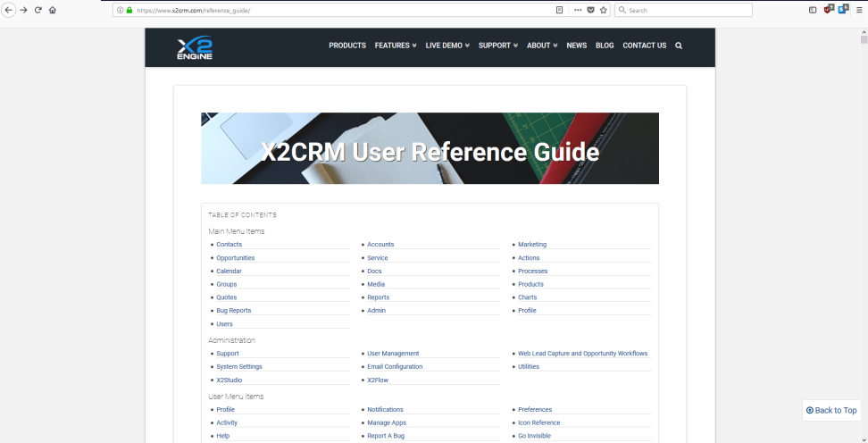The height and width of the screenshot is (443, 868).
Task: Expand the LIVE DEMO dropdown menu
Action: [x=447, y=46]
